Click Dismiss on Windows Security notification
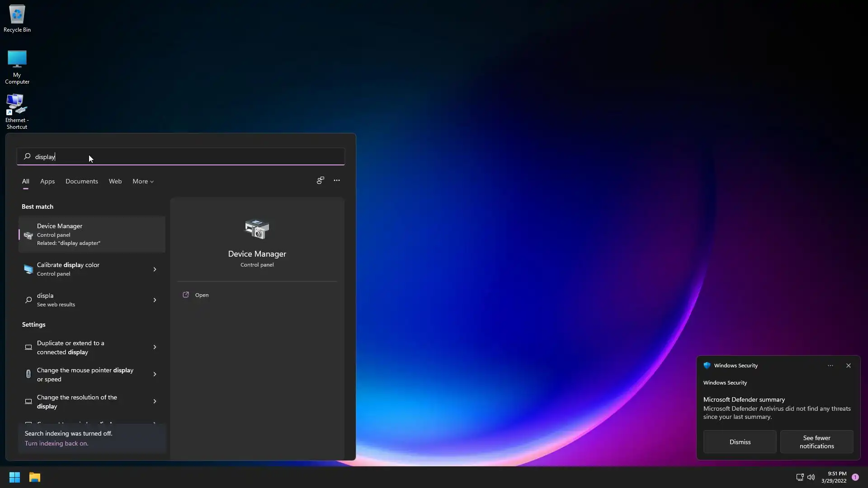868x488 pixels. click(740, 442)
